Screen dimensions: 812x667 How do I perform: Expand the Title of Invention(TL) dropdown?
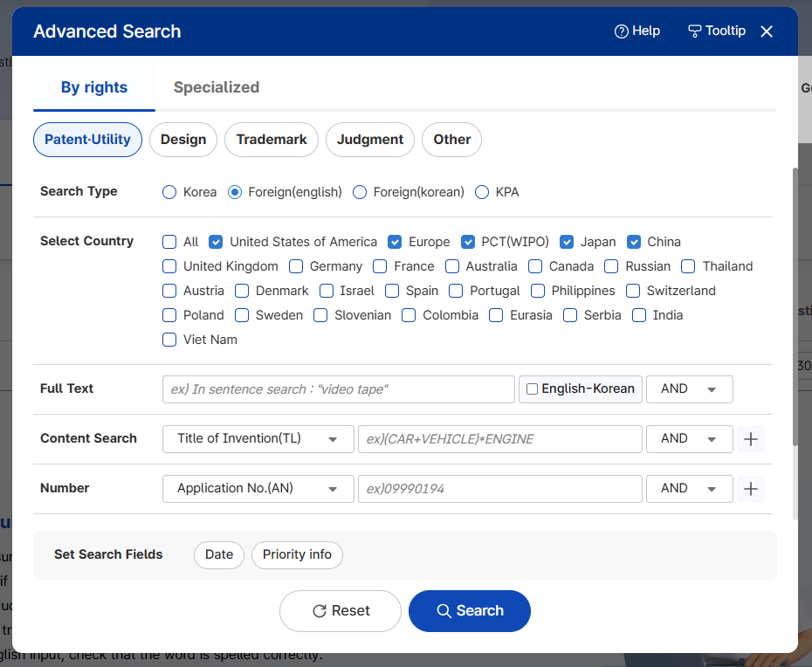pyautogui.click(x=258, y=439)
